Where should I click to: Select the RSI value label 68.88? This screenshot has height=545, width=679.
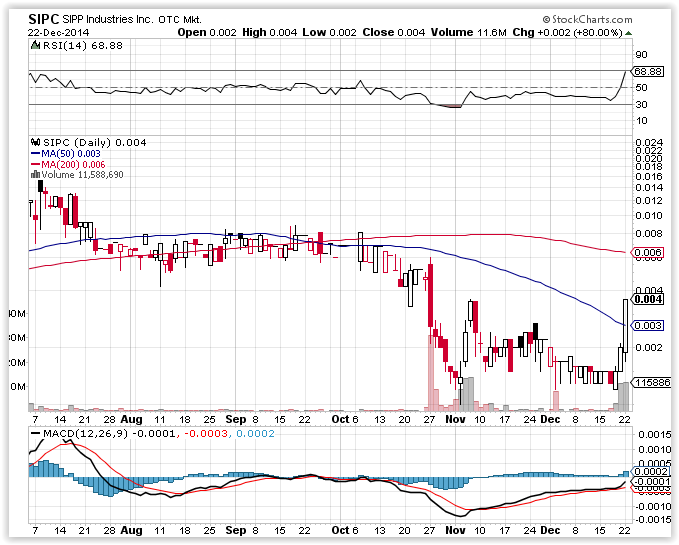[649, 71]
